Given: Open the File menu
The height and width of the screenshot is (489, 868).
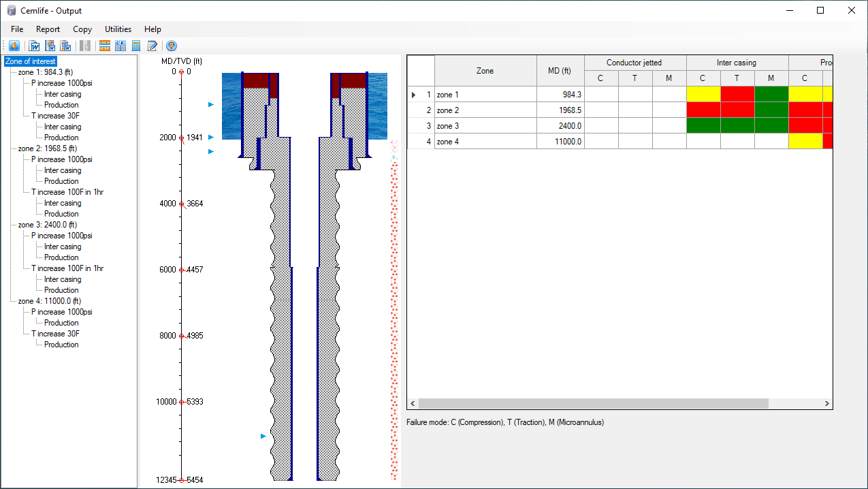Looking at the screenshot, I should pyautogui.click(x=17, y=29).
